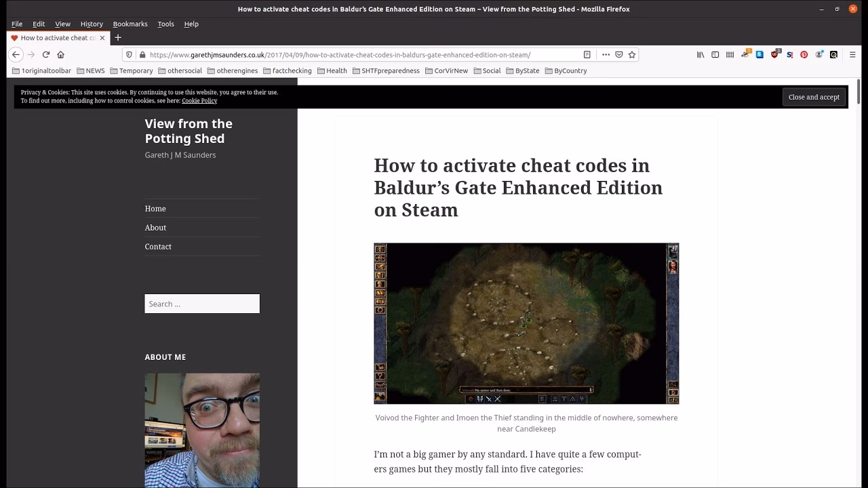Click the site Search input field
The height and width of the screenshot is (488, 868).
tap(202, 304)
